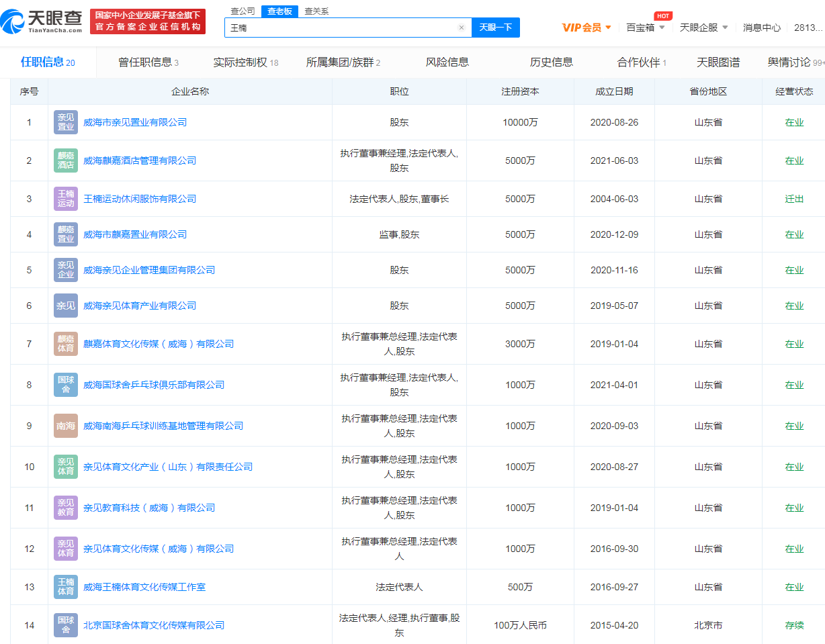Open 威海王楠体育文化传媒工作室 link
This screenshot has width=825, height=644.
[x=144, y=587]
